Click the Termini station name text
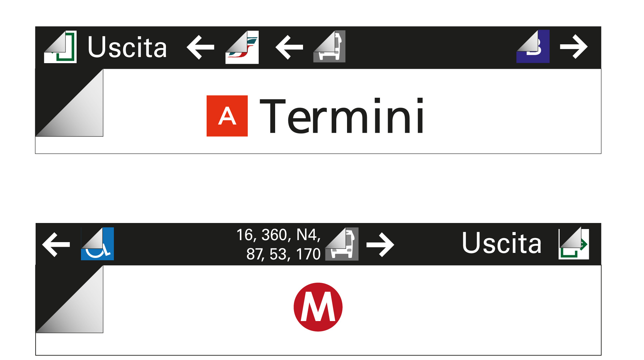 point(342,116)
